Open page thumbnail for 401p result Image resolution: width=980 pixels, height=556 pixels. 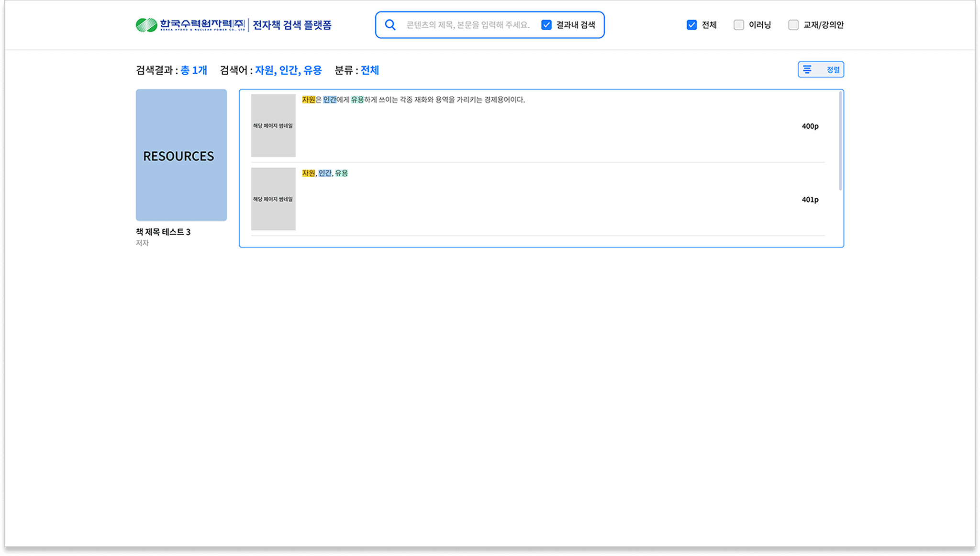coord(273,199)
